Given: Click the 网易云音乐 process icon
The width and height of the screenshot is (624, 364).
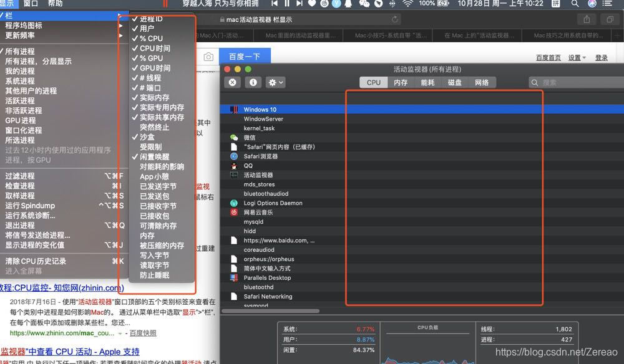Looking at the screenshot, I should tap(234, 212).
